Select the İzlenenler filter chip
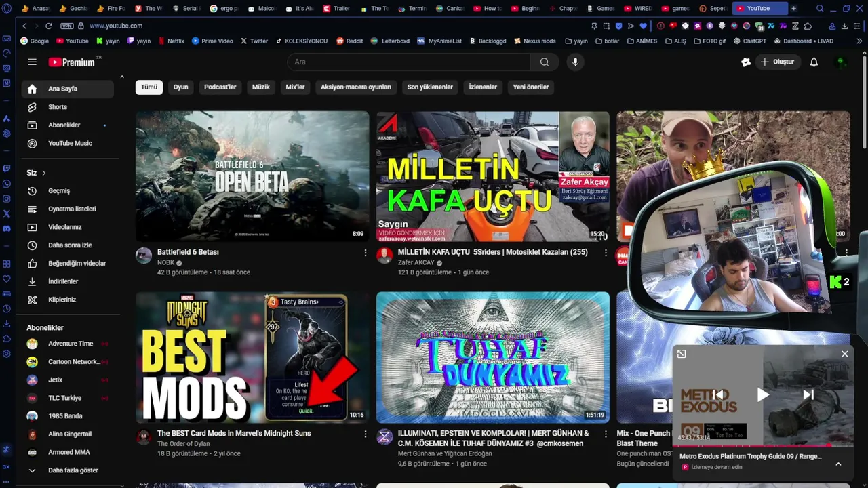This screenshot has height=488, width=868. tap(483, 87)
